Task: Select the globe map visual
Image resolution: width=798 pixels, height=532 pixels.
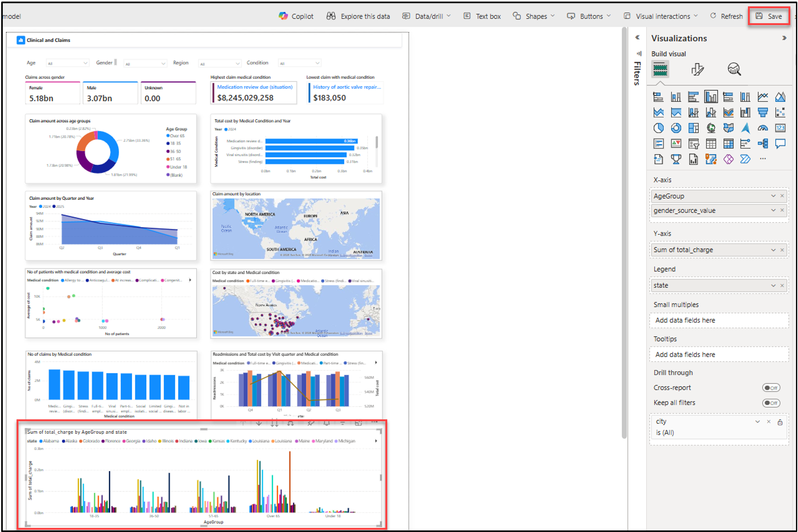Action: click(x=711, y=128)
